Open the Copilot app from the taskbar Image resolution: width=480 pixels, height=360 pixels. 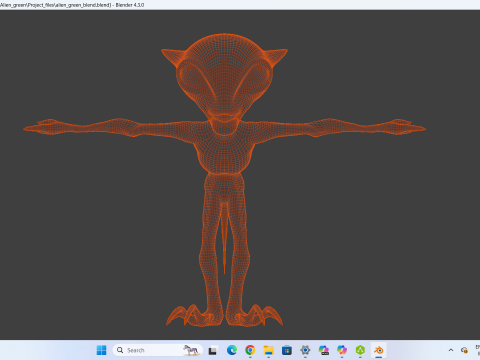point(342,350)
